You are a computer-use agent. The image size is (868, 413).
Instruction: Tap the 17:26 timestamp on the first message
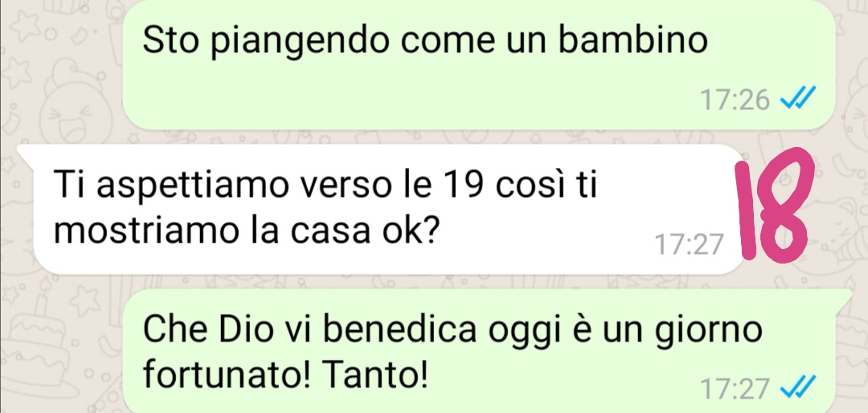pyautogui.click(x=735, y=100)
